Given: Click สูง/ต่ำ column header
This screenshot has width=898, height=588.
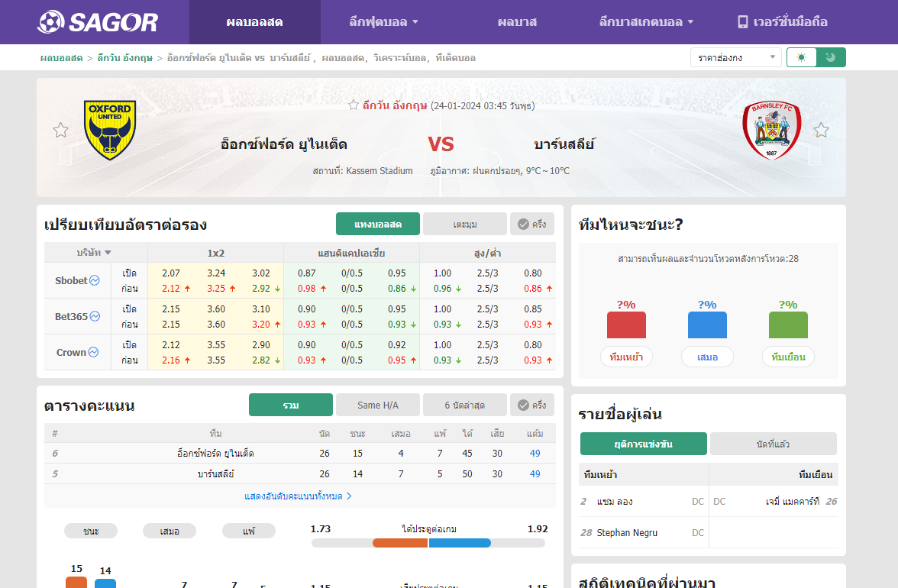Looking at the screenshot, I should click(487, 253).
